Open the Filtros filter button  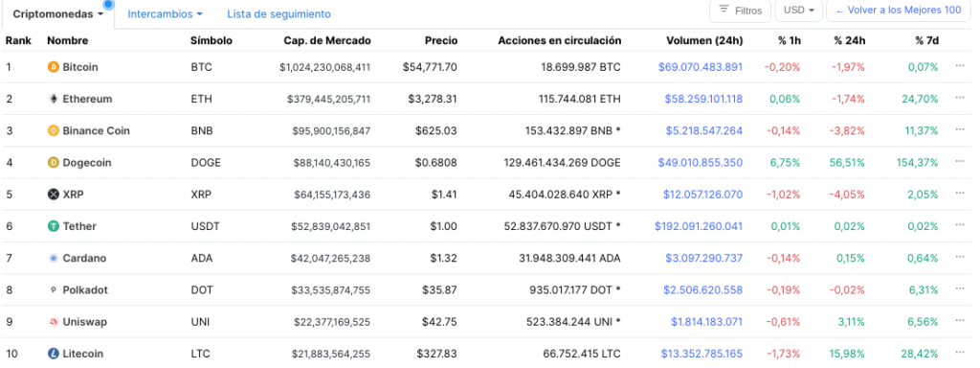pyautogui.click(x=740, y=11)
